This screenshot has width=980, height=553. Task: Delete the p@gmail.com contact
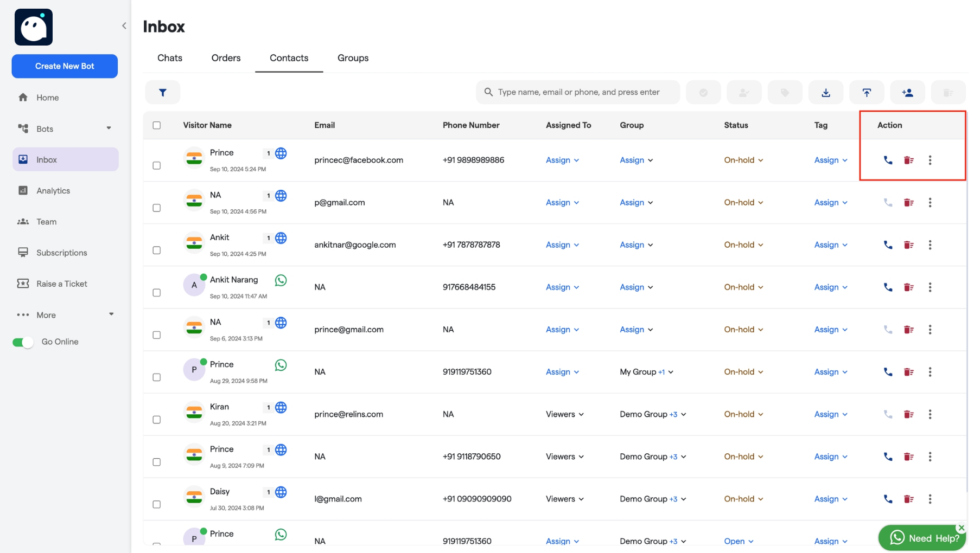(909, 202)
